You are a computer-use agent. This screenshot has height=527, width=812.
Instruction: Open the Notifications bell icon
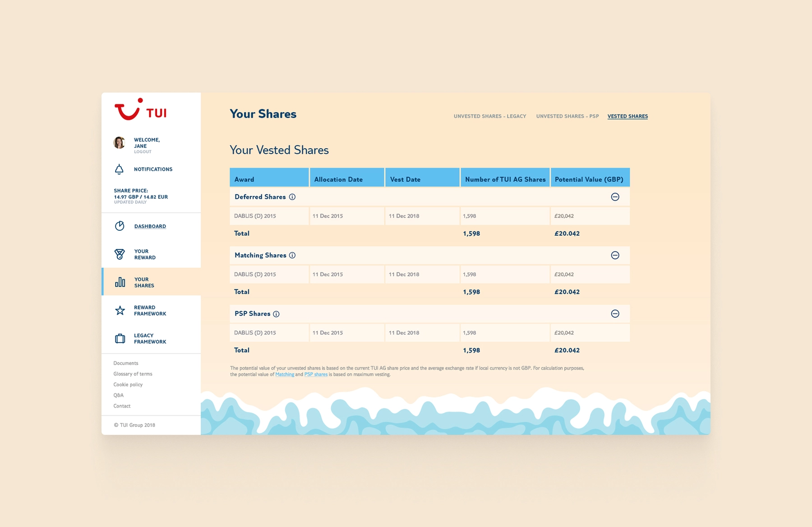119,169
